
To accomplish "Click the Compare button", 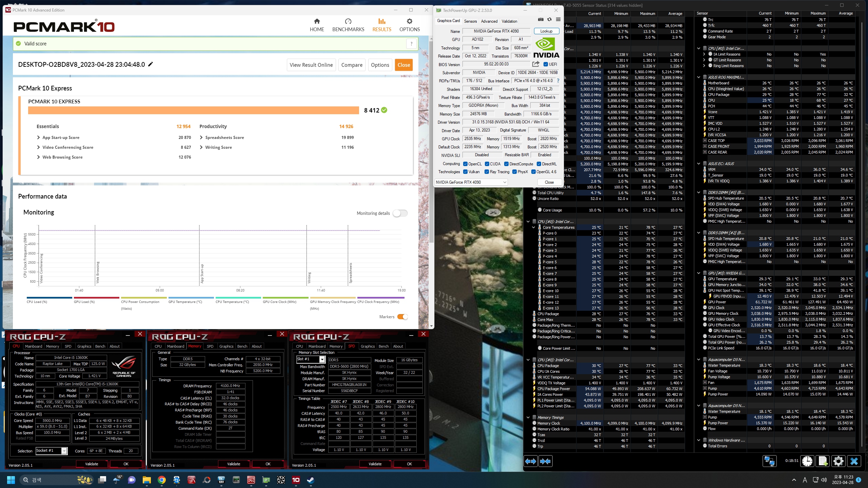I will tap(352, 65).
